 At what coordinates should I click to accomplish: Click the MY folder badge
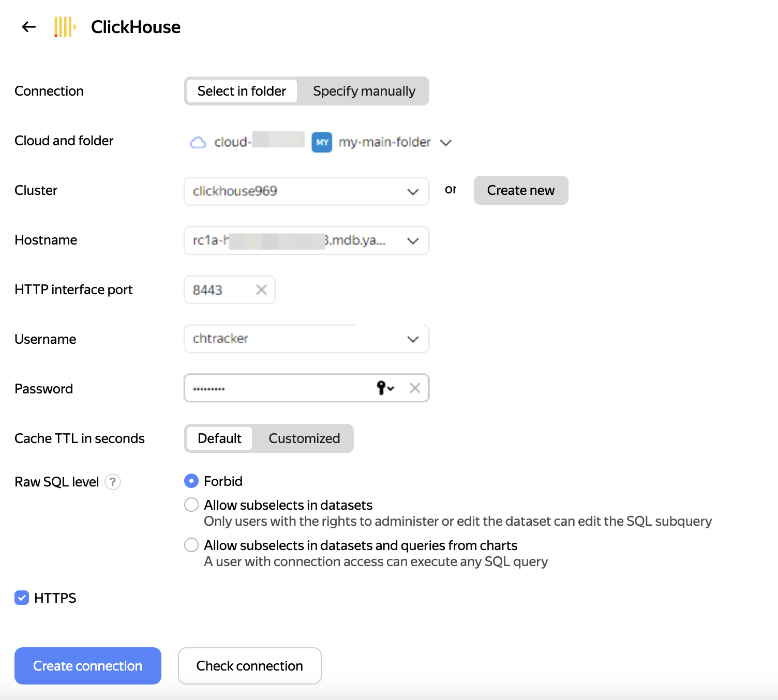pyautogui.click(x=321, y=142)
